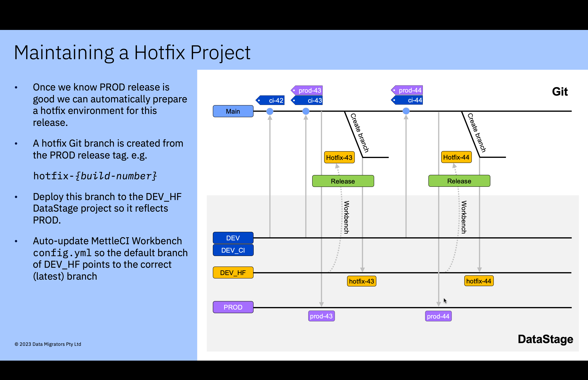
Task: Select the DEV_CI project label
Action: point(233,250)
